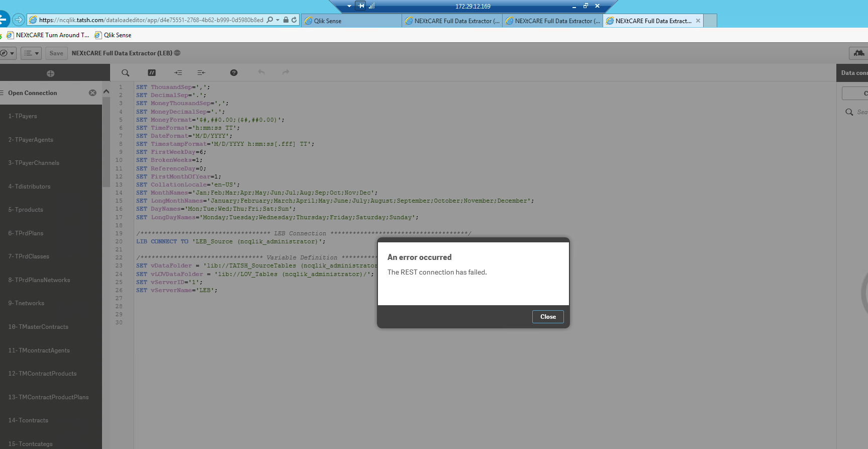
Task: Select the 13-TMContractProductPlans script section
Action: [51, 397]
